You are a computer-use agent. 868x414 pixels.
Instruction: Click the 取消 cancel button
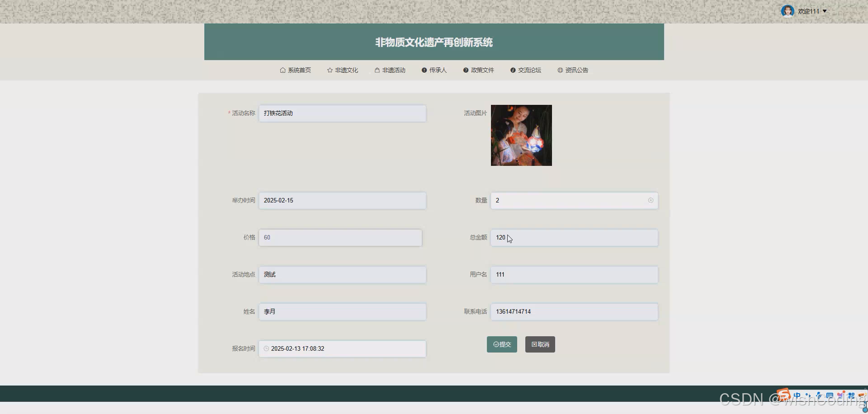540,344
